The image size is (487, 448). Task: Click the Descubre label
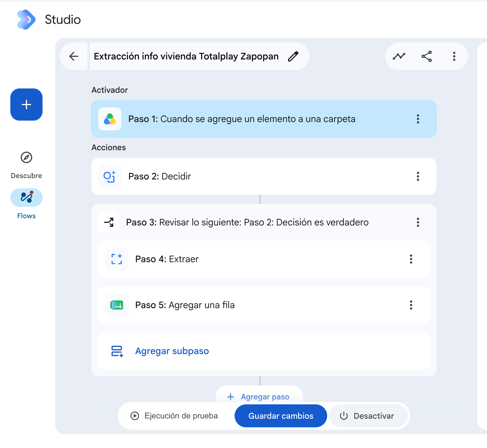pyautogui.click(x=26, y=175)
